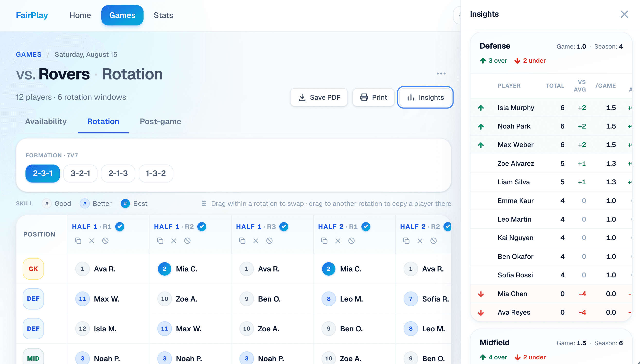Click Isla M. in Half 1 R1

pyautogui.click(x=105, y=329)
